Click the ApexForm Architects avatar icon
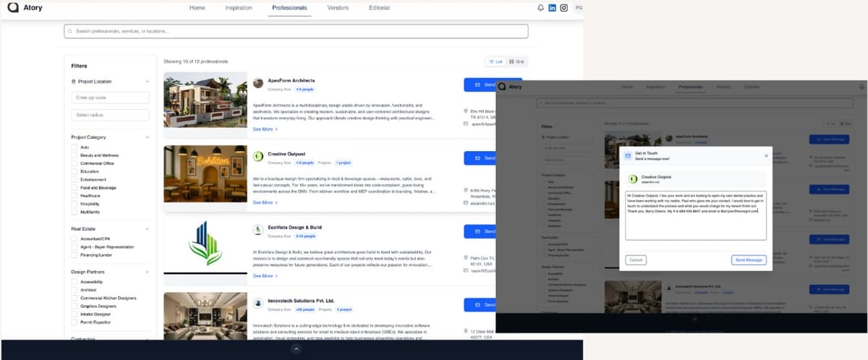Screen dimensions: 868x360 pyautogui.click(x=258, y=82)
